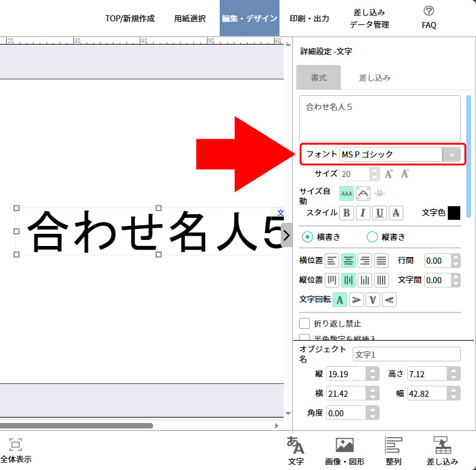
Task: Click 全体表示 fit view icon
Action: (15, 450)
